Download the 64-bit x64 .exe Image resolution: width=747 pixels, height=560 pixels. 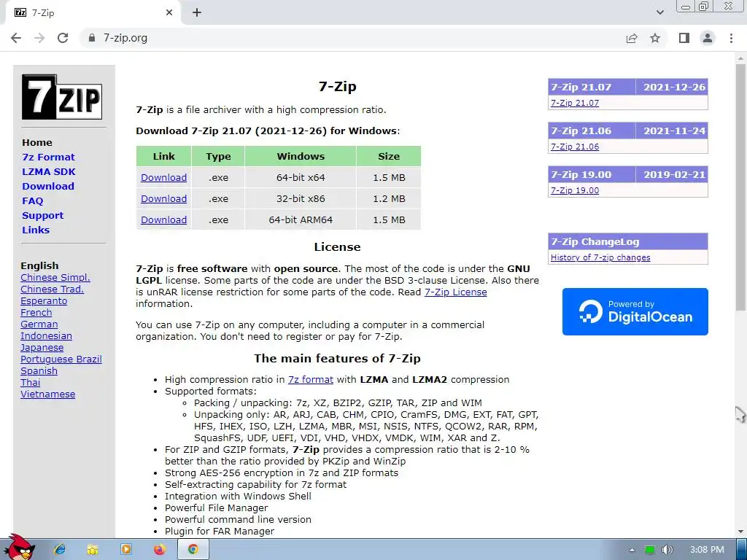[163, 178]
